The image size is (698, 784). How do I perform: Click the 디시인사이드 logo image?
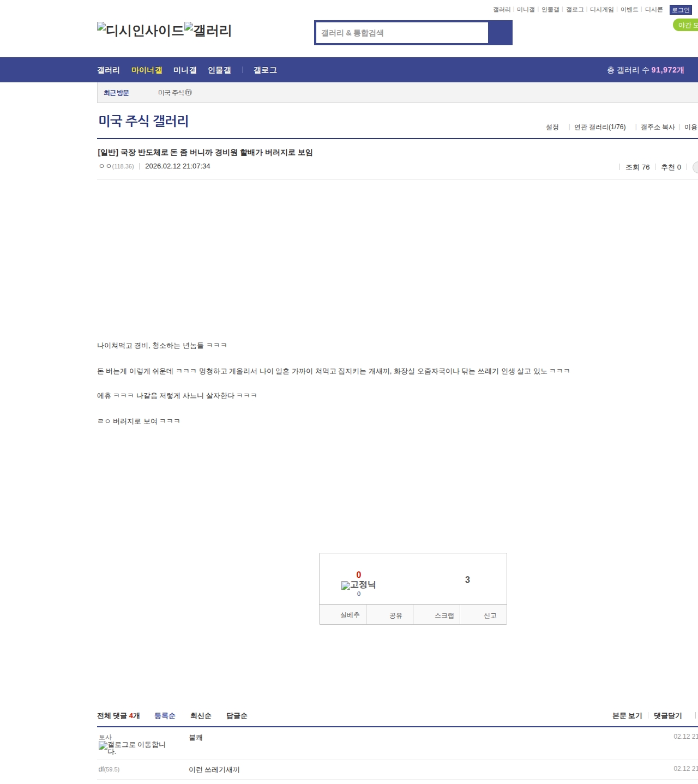click(x=141, y=31)
